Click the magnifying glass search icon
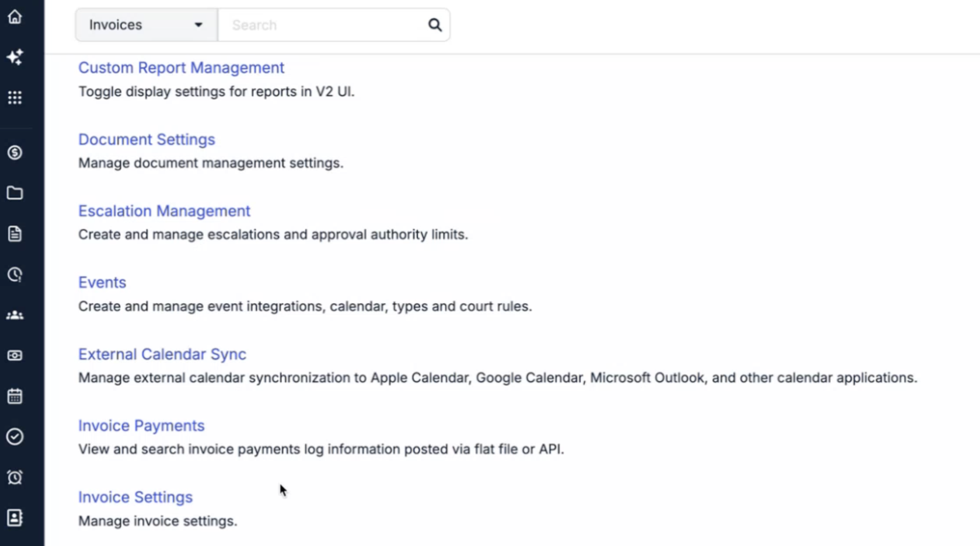 [x=435, y=25]
